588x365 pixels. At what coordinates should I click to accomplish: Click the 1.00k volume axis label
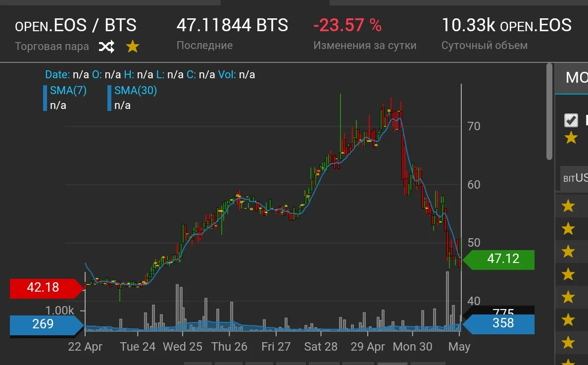pos(59,311)
